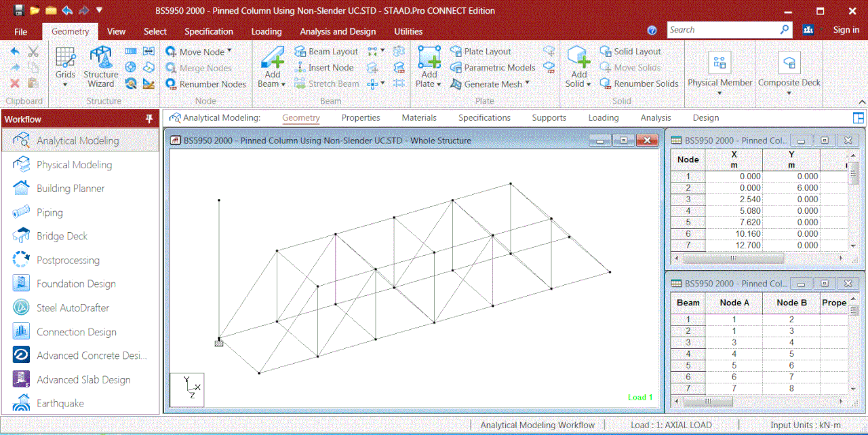The width and height of the screenshot is (868, 435).
Task: Open the Plate Layout tool
Action: 481,52
